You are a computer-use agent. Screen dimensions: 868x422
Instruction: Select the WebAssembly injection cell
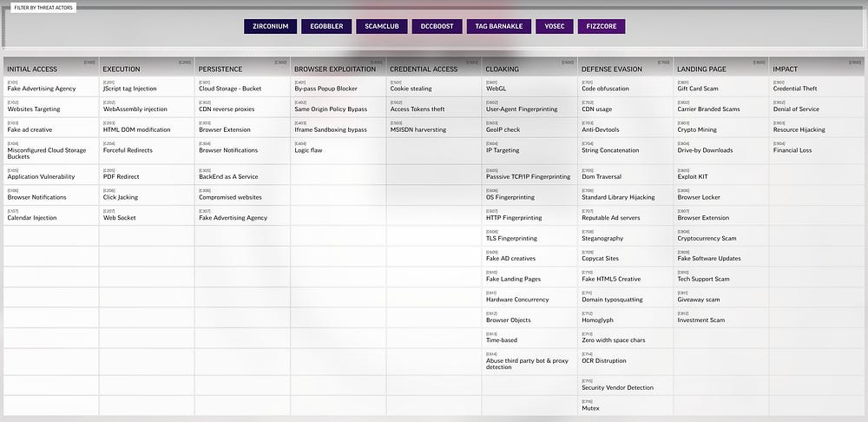click(147, 107)
